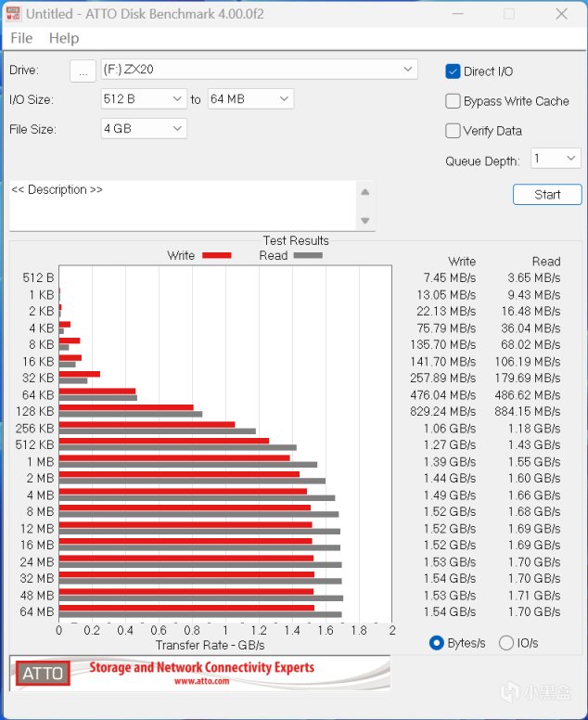588x720 pixels.
Task: Click into the Description text field
Action: [x=183, y=206]
